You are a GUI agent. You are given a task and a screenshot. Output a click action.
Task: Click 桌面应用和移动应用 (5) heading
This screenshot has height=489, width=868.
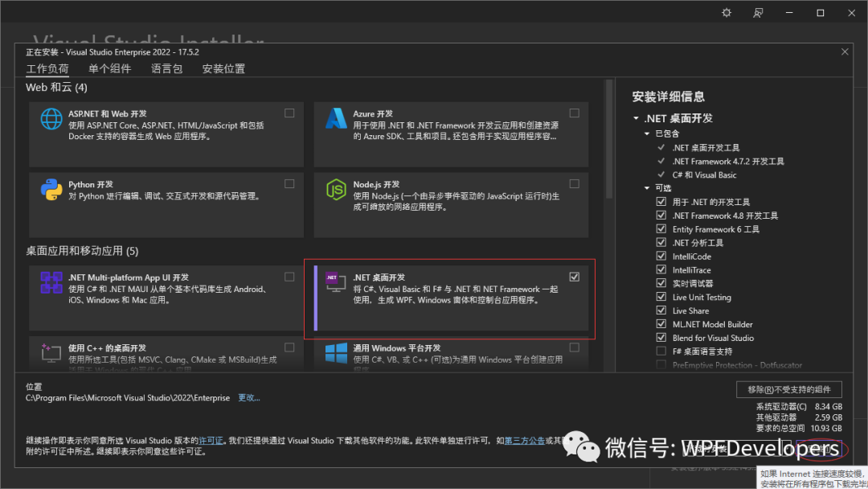(x=82, y=251)
